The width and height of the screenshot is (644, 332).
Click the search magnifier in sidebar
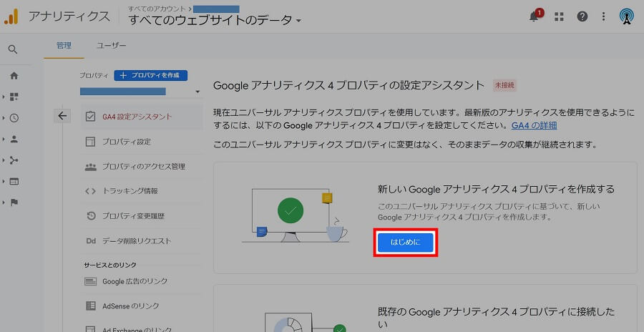[13, 49]
